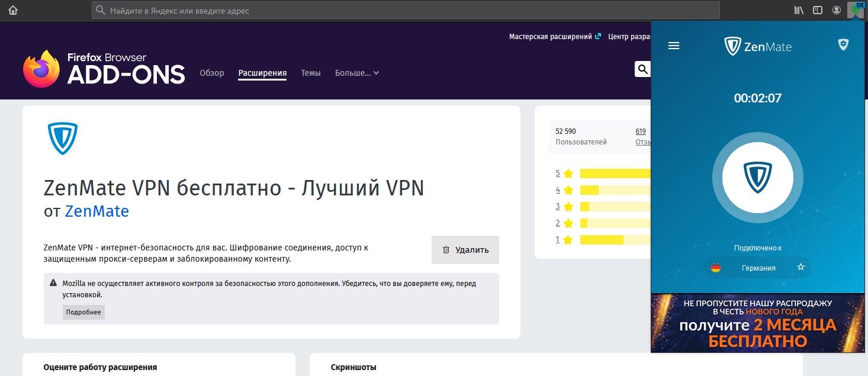This screenshot has width=868, height=376.
Task: Open the New Year sale banner
Action: 758,323
